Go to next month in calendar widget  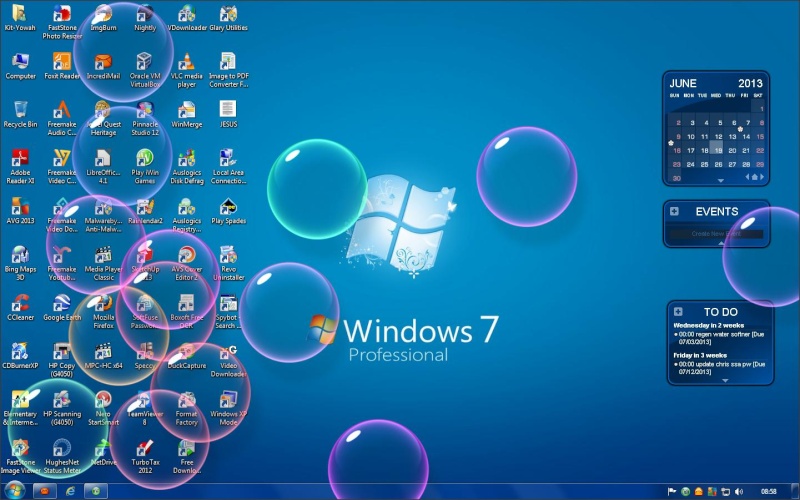click(762, 177)
